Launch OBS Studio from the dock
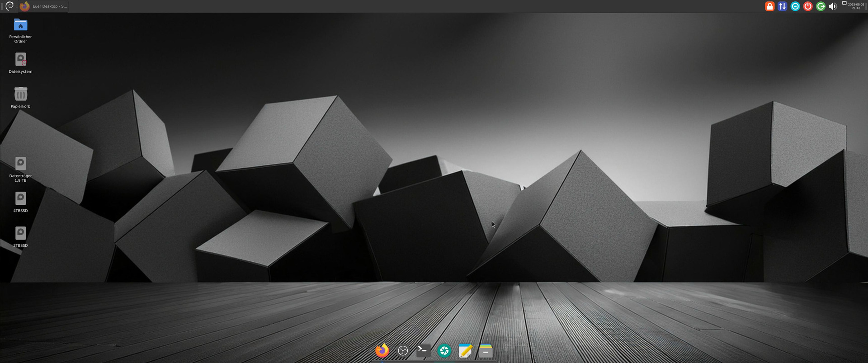 click(403, 350)
